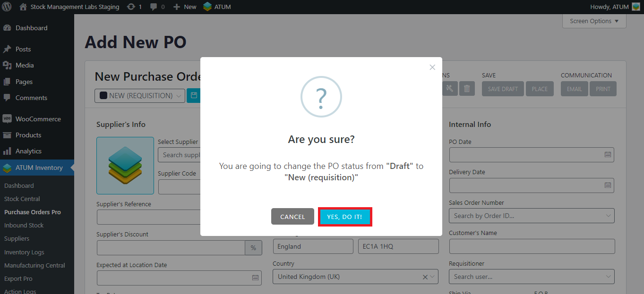This screenshot has height=294, width=644.
Task: Expand the PO status dropdown
Action: [x=140, y=96]
